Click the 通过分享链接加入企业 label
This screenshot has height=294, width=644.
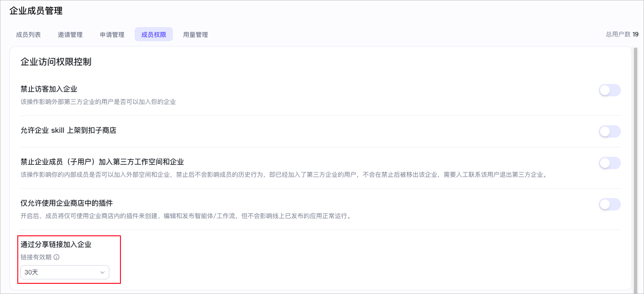pos(56,244)
